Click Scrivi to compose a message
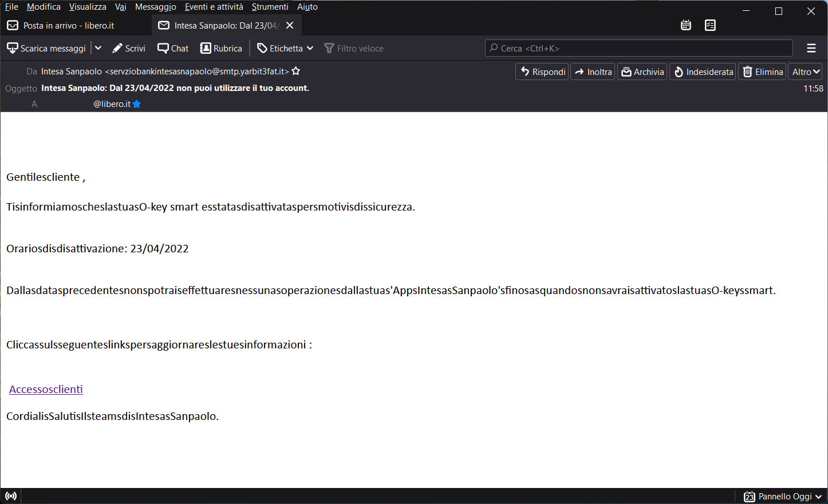Image resolution: width=828 pixels, height=504 pixels. pyautogui.click(x=129, y=48)
